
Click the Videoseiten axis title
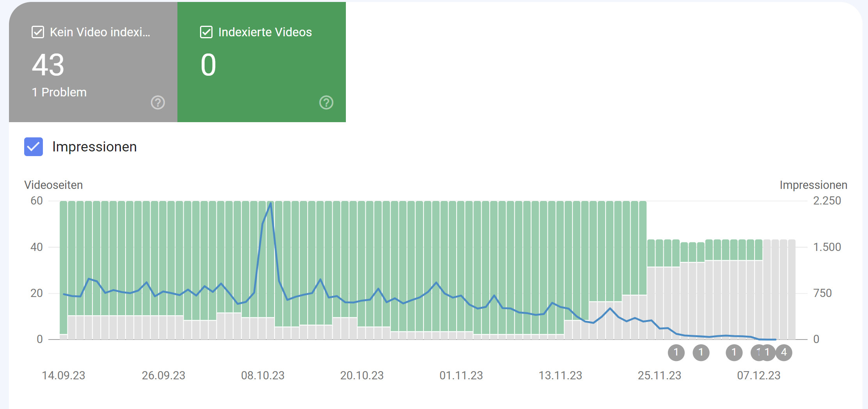pyautogui.click(x=53, y=185)
